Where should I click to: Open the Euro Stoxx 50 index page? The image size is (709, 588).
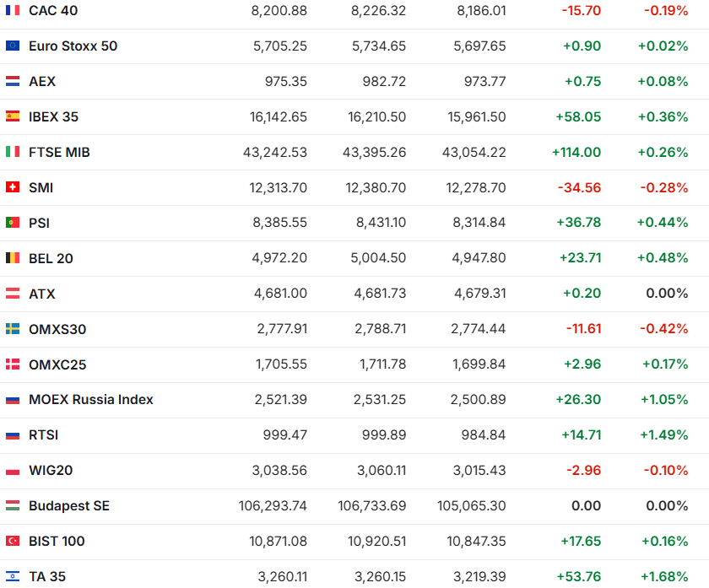pyautogui.click(x=73, y=46)
